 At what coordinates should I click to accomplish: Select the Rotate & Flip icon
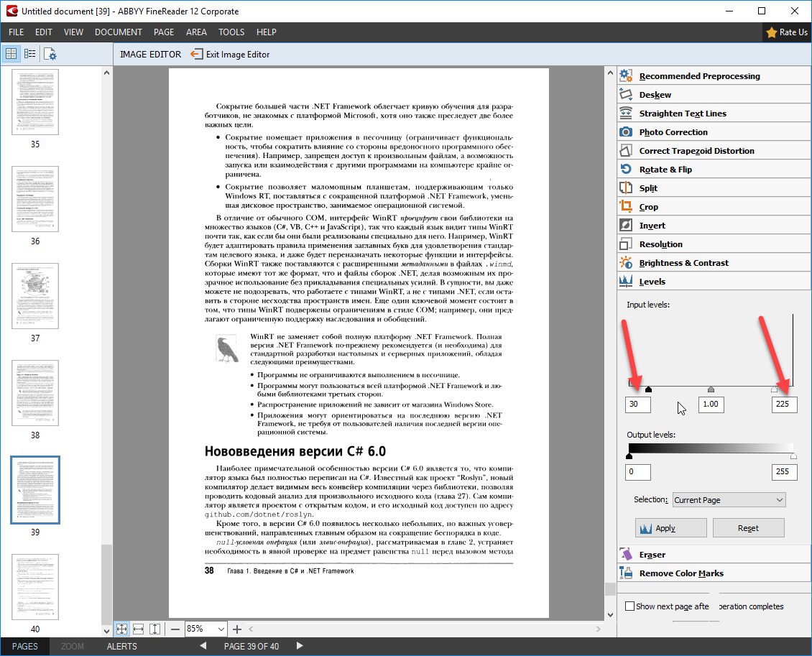coord(626,169)
